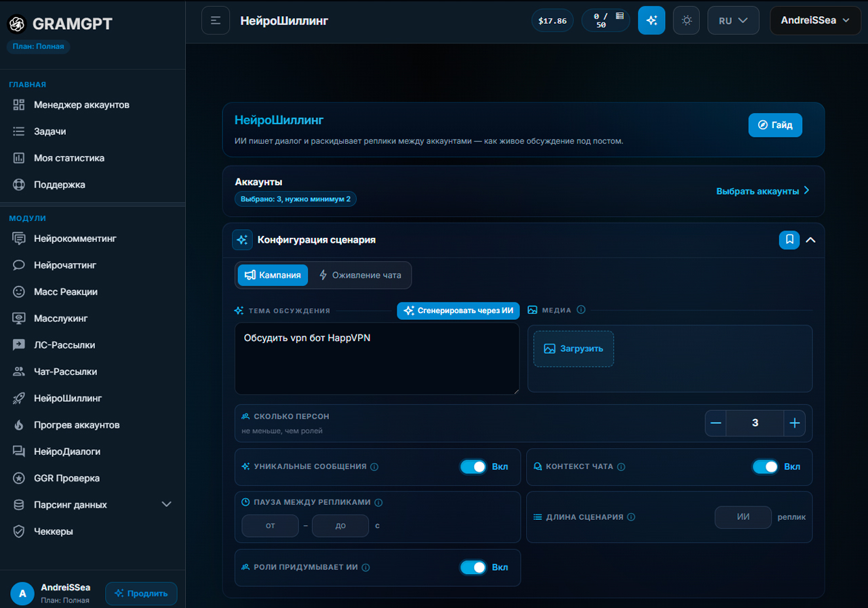
Task: Toggle Уникальные сообщения switch
Action: (473, 466)
